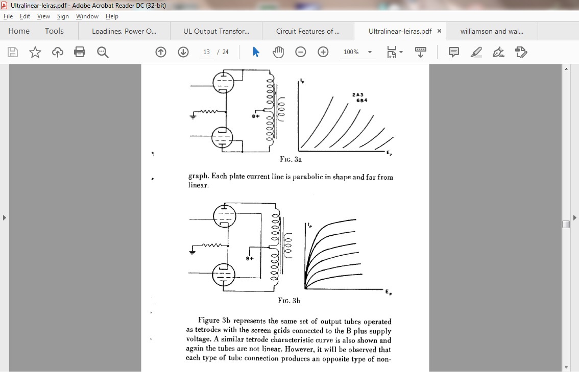Zoom out with minus icon

[x=301, y=52]
